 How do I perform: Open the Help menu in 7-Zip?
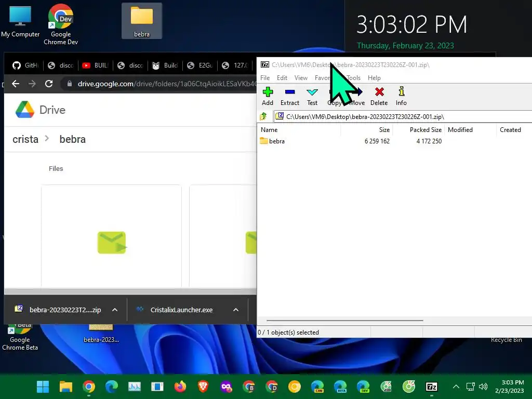374,78
